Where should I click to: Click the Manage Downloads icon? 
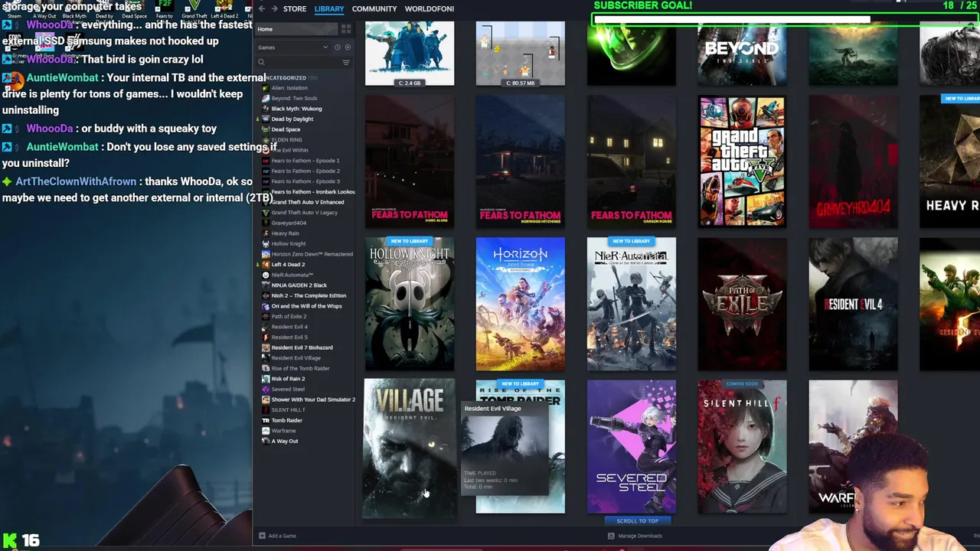pyautogui.click(x=611, y=536)
